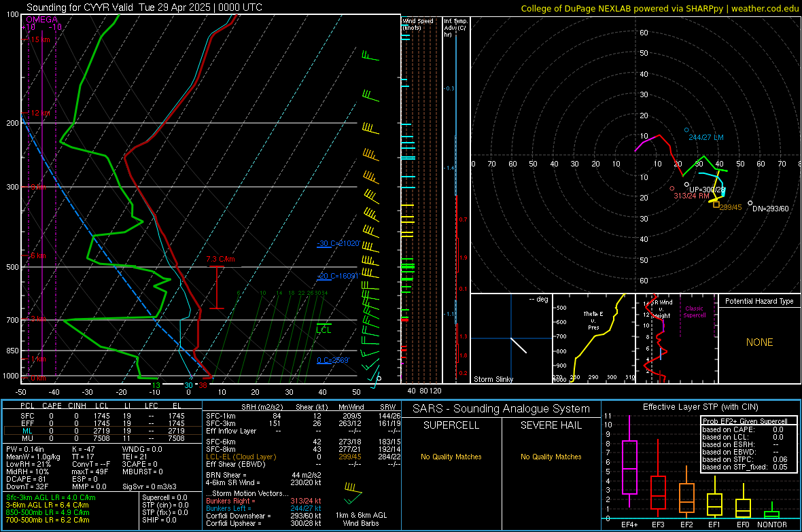Click the 'SFC-6km' shear row label
The image size is (802, 532).
point(220,442)
